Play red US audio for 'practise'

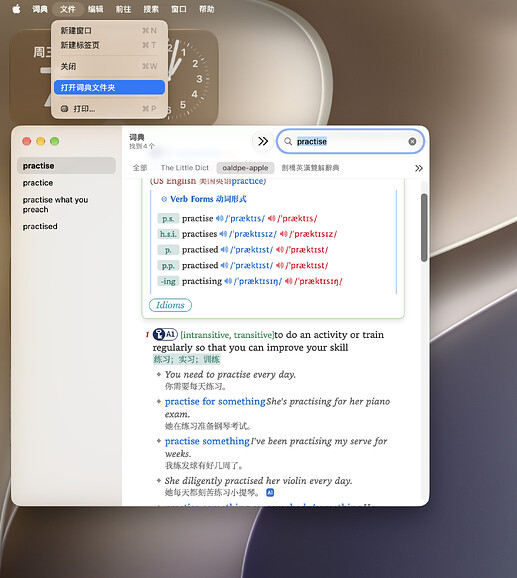coord(272,219)
